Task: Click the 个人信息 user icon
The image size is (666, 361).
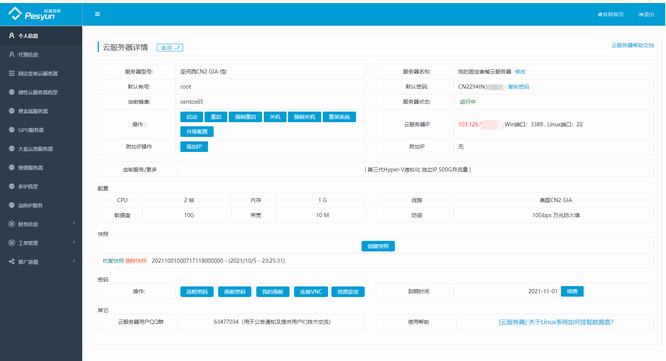Action: tap(11, 36)
